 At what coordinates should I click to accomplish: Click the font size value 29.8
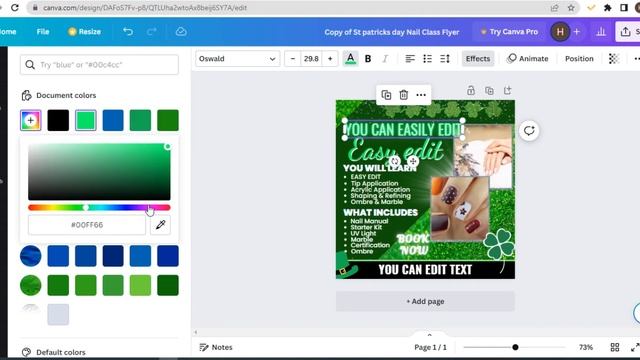click(x=311, y=59)
